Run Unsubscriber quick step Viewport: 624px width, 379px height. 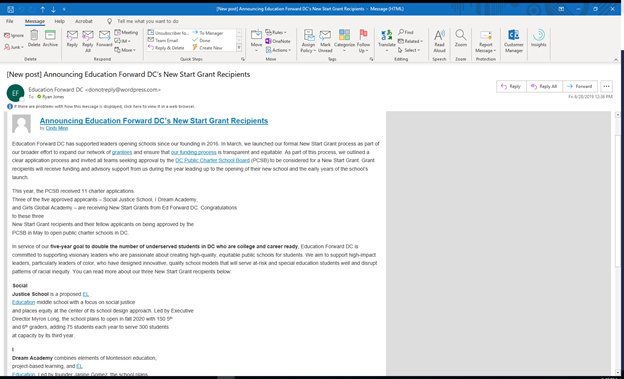click(x=168, y=33)
